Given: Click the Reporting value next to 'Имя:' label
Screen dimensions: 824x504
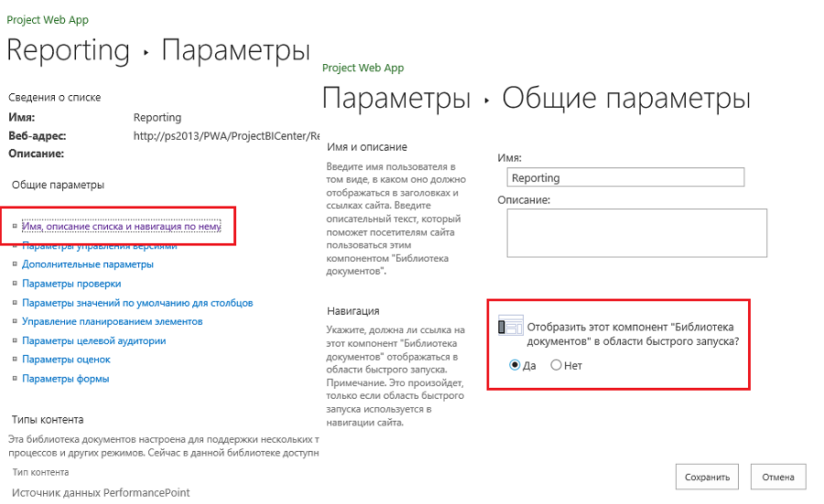Looking at the screenshot, I should click(157, 118).
